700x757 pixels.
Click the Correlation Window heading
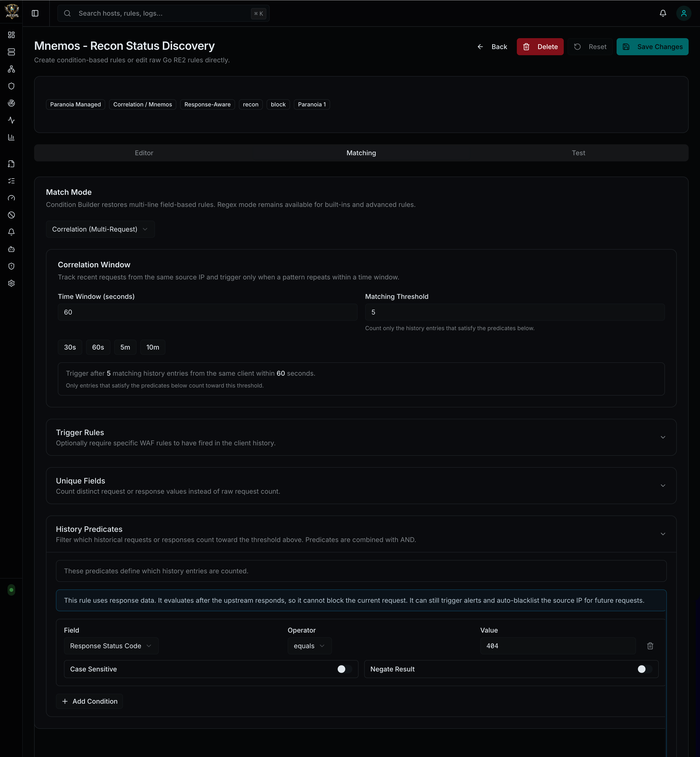[x=94, y=264]
